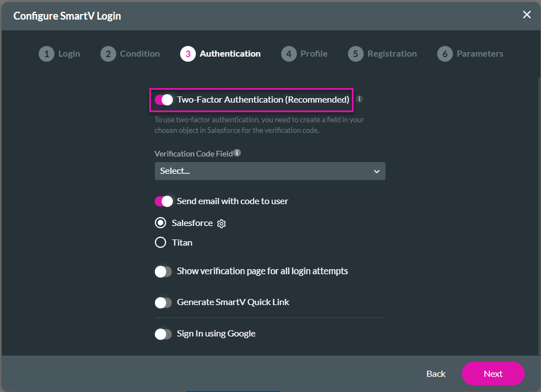Turn off Send email with code to user

163,200
